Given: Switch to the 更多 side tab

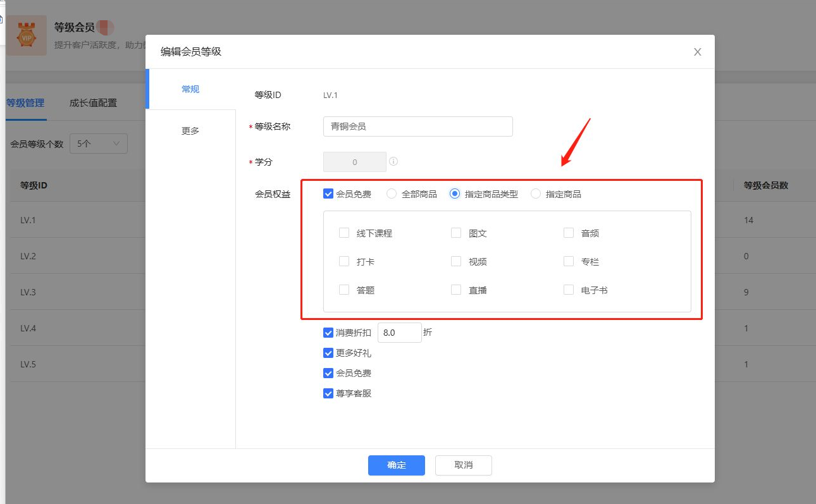Looking at the screenshot, I should pos(190,130).
